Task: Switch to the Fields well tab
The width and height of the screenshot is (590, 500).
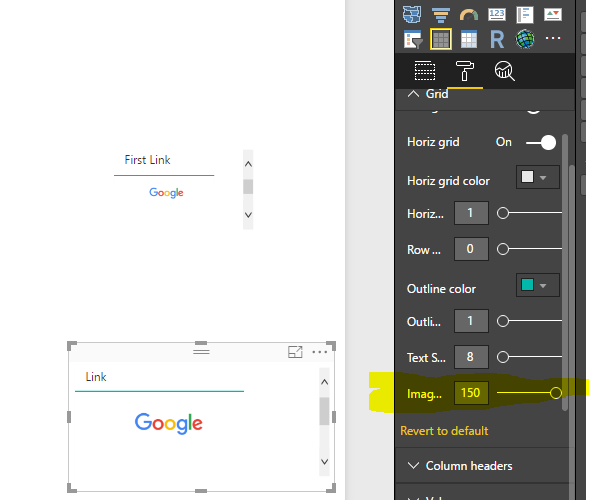Action: click(x=425, y=70)
